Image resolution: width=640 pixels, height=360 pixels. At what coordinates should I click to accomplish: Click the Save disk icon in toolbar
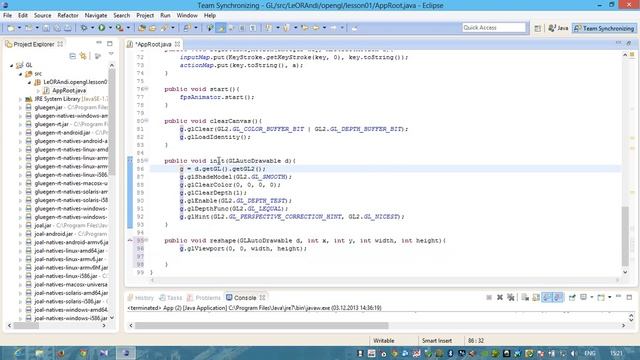click(46, 28)
